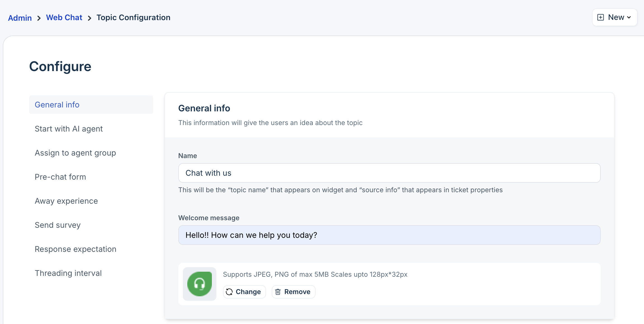Open the Pre-chat form section

point(60,177)
